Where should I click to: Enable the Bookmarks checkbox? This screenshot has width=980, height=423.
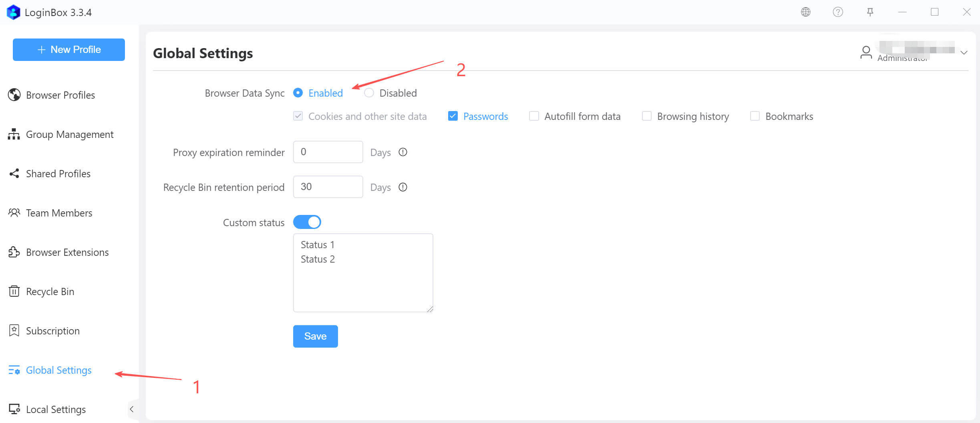tap(755, 116)
